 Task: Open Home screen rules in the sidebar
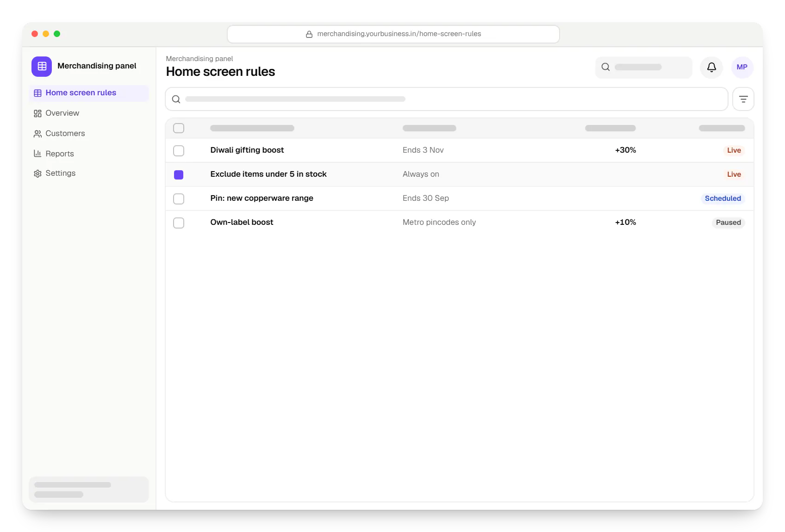(89, 93)
